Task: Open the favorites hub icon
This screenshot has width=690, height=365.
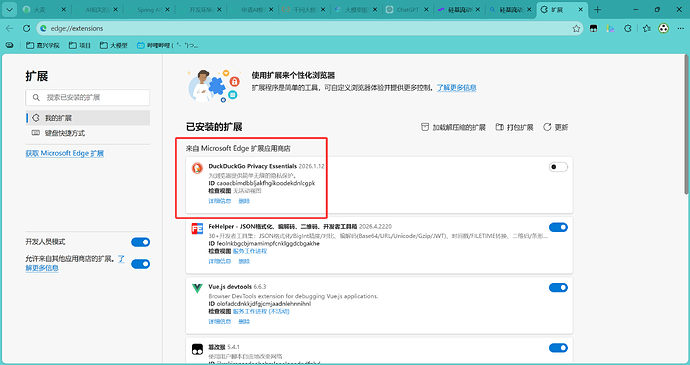Action: click(646, 28)
